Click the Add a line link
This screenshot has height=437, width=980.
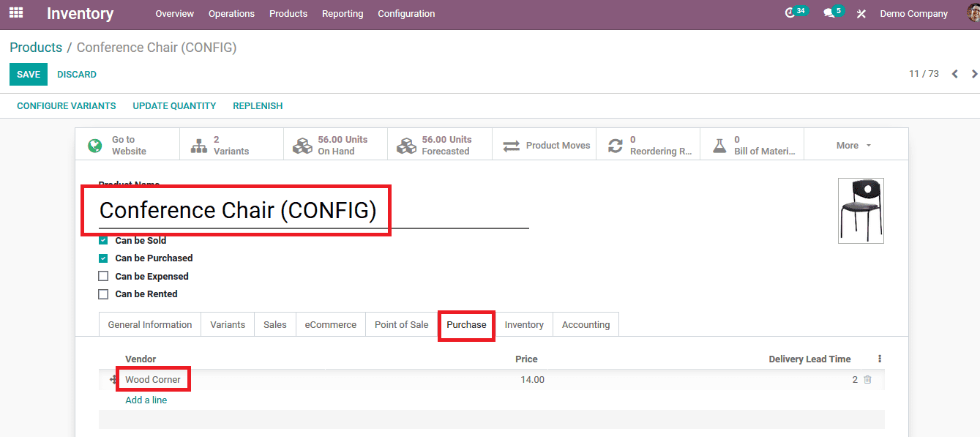coord(146,400)
